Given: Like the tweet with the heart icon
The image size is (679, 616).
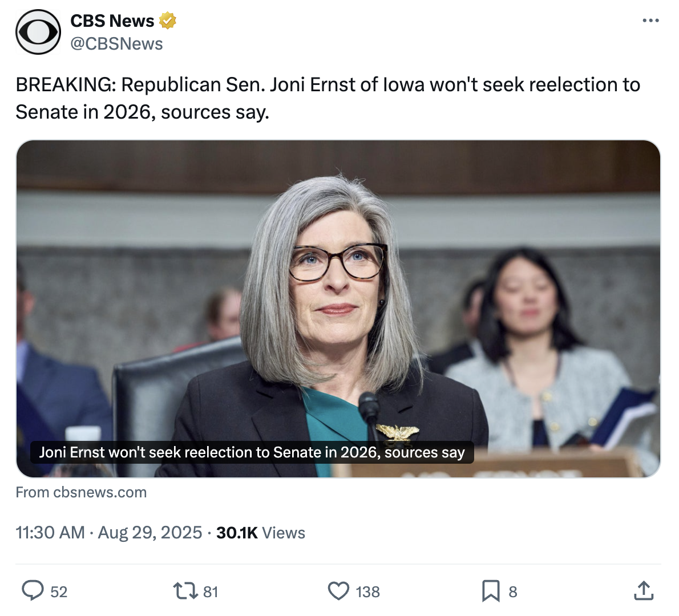Looking at the screenshot, I should [338, 591].
